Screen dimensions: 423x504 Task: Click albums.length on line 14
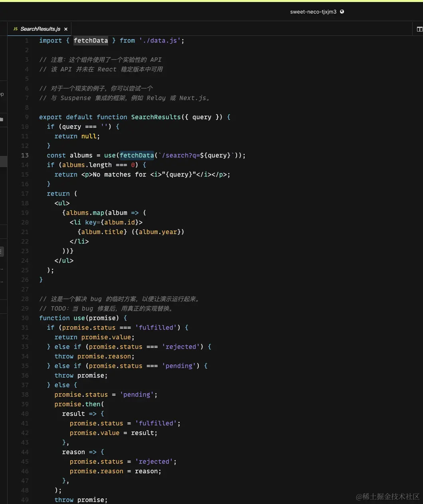[x=87, y=165]
